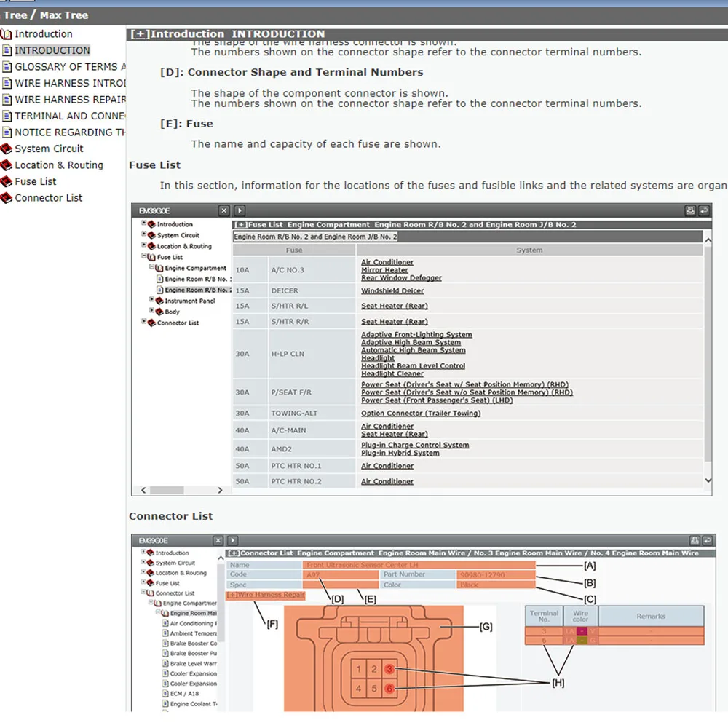Click the Fuse table's vertical scroll up arrow
The height and width of the screenshot is (728, 728).
708,240
